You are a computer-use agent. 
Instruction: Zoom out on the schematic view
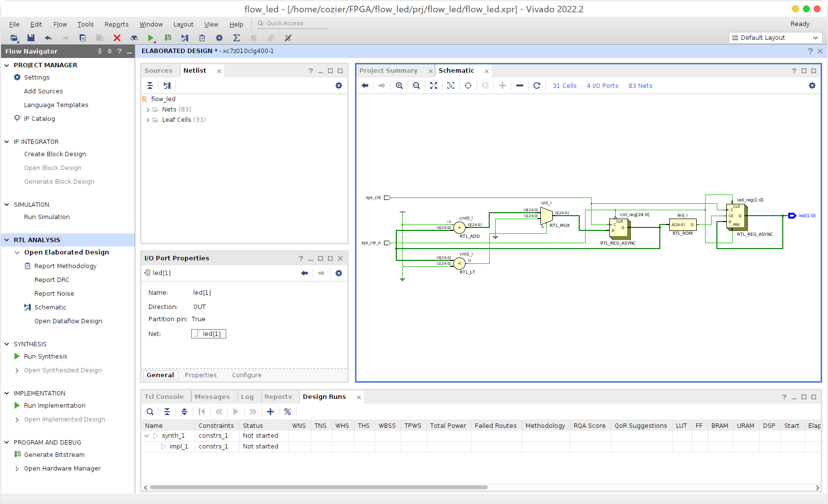(x=416, y=85)
